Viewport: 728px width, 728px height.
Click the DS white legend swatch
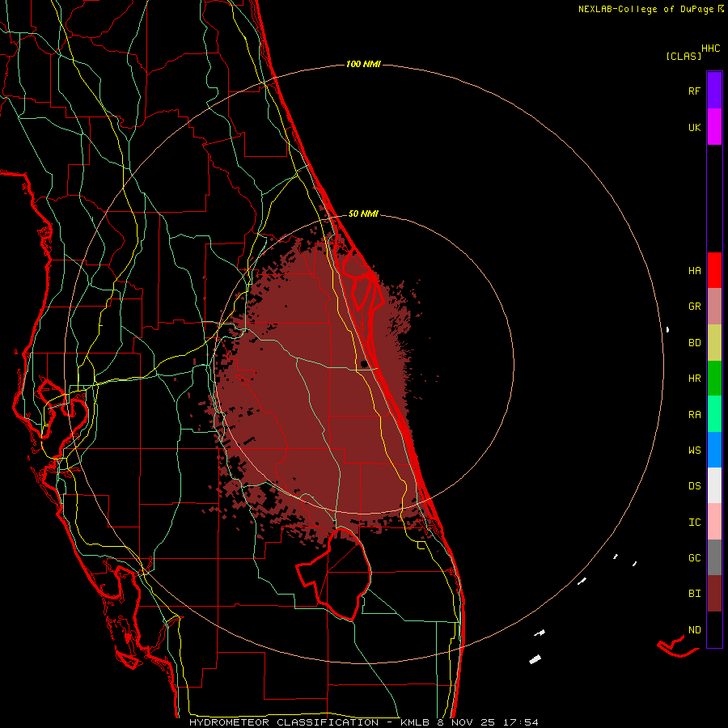[714, 485]
